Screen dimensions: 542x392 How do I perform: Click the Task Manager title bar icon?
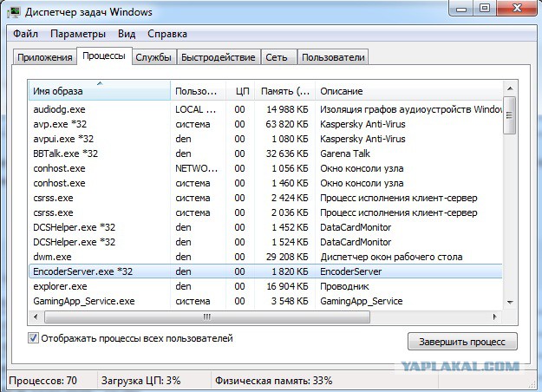[x=13, y=12]
